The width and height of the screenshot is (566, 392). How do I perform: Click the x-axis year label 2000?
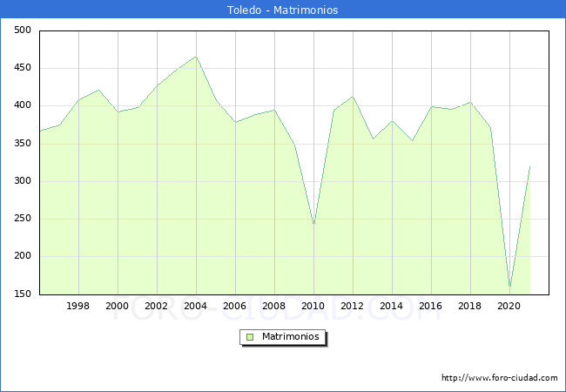[117, 306]
